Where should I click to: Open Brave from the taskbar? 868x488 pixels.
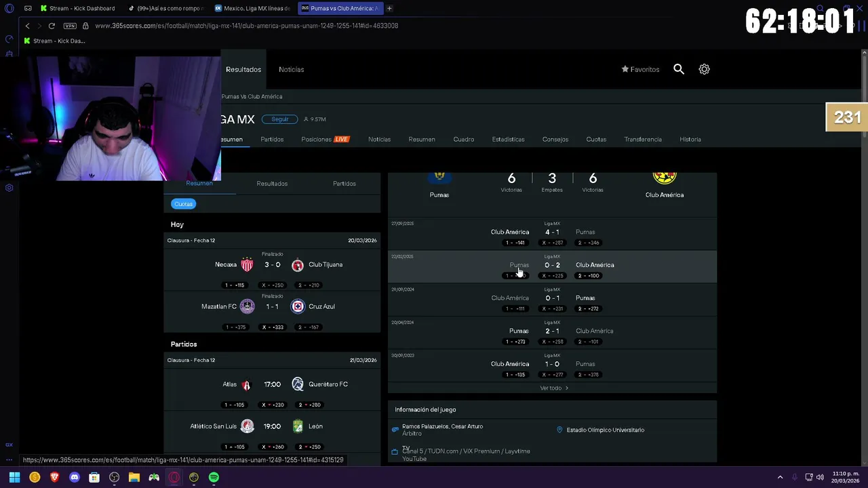[x=55, y=477]
